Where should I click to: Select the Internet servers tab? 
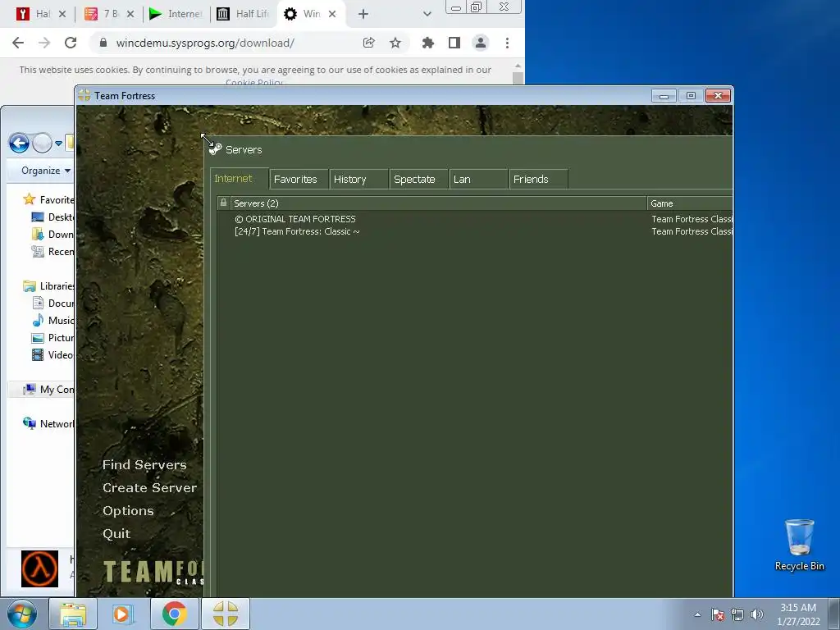[x=239, y=178]
